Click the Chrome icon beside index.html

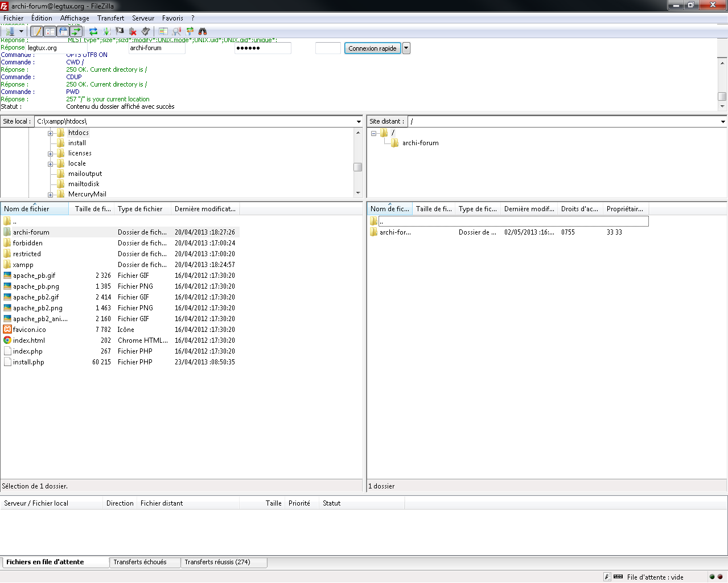[x=7, y=340]
